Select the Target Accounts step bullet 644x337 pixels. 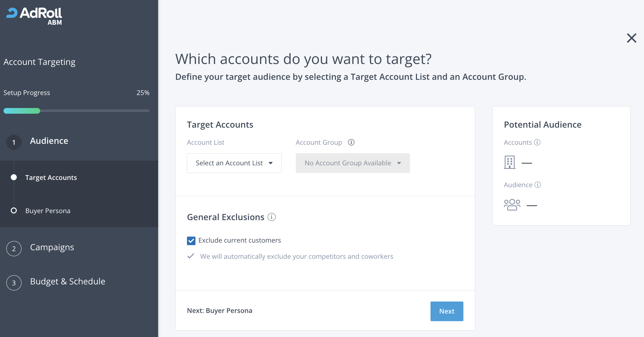(14, 177)
